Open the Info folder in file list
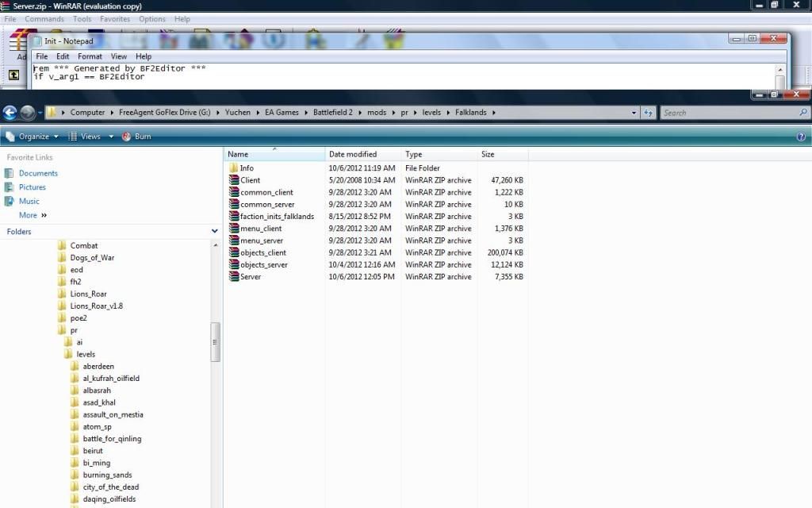Screen dimensions: 812x508 247,168
